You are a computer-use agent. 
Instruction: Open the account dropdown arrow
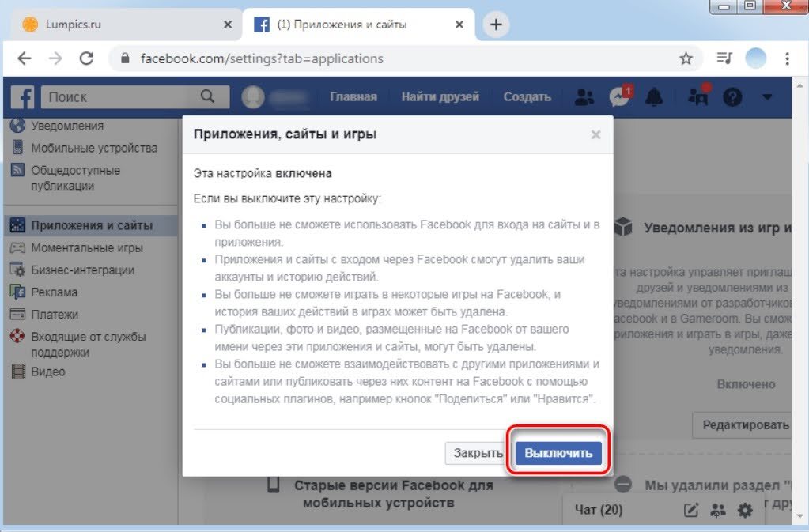(x=765, y=96)
